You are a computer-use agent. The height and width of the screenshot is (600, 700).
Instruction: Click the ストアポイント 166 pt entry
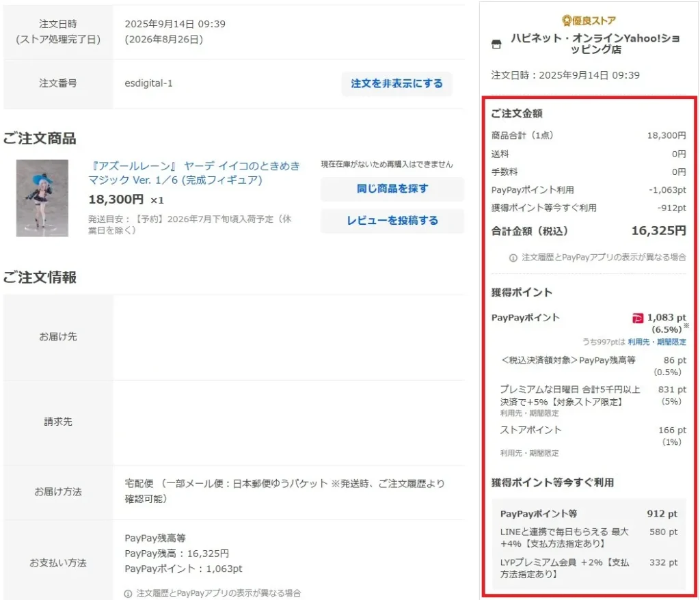pyautogui.click(x=672, y=431)
